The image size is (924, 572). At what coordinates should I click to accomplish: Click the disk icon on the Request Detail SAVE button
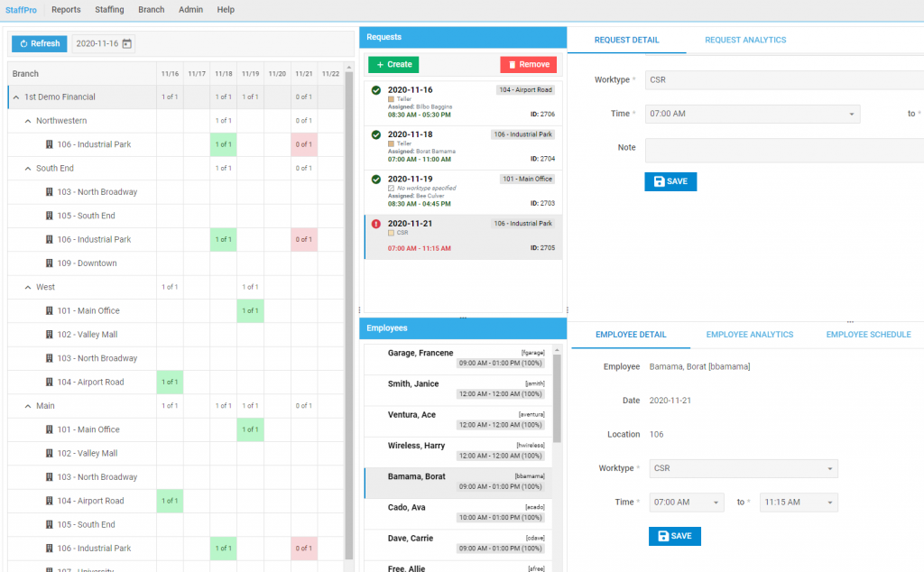[x=658, y=181]
